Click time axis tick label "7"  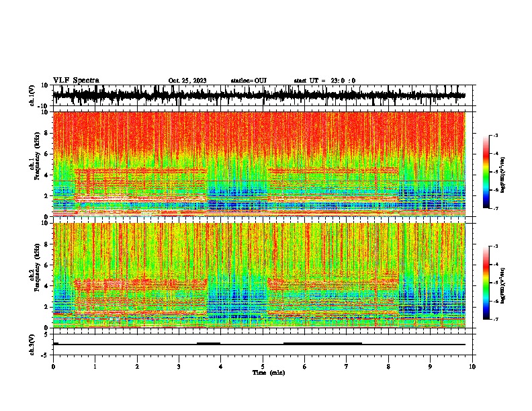347,367
